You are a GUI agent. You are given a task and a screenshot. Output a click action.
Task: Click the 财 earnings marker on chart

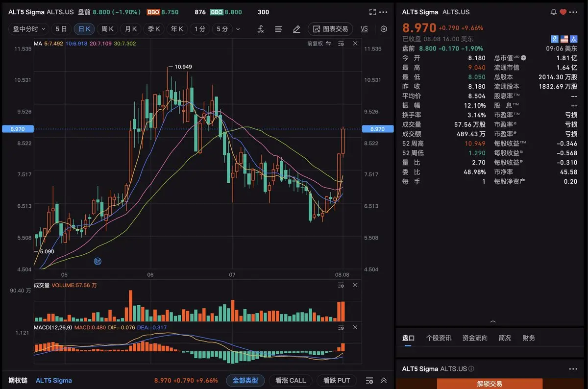click(x=98, y=262)
